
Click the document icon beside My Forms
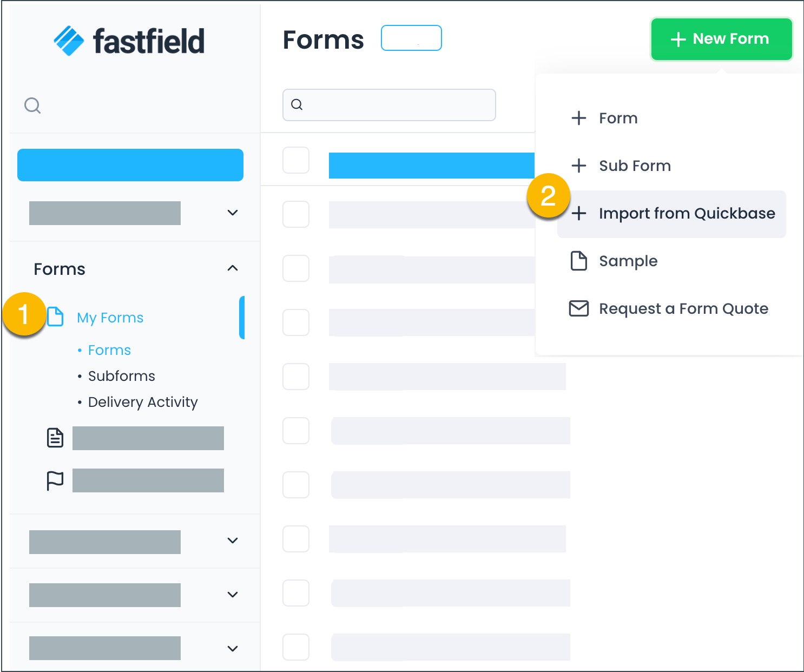tap(56, 318)
